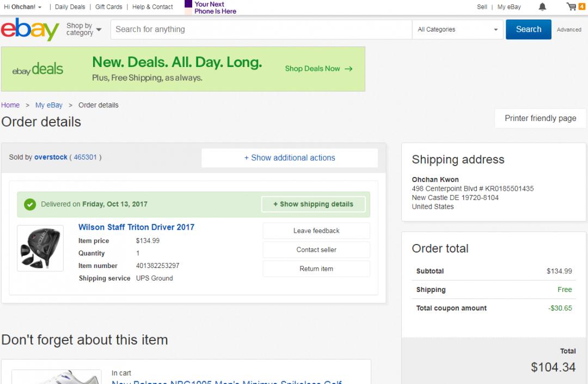Image resolution: width=588 pixels, height=384 pixels.
Task: Expand Show shipping details
Action: click(313, 204)
